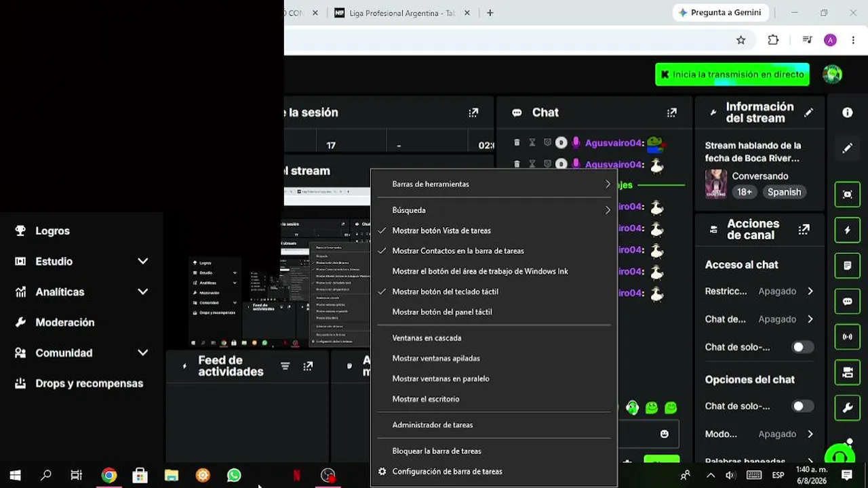Click the stream category thumbnail image

point(716,184)
